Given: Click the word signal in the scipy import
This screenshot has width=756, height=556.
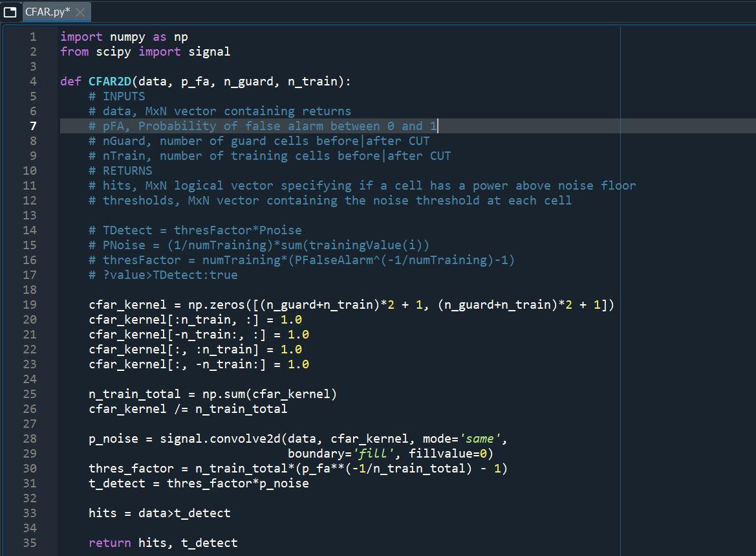Looking at the screenshot, I should 209,51.
